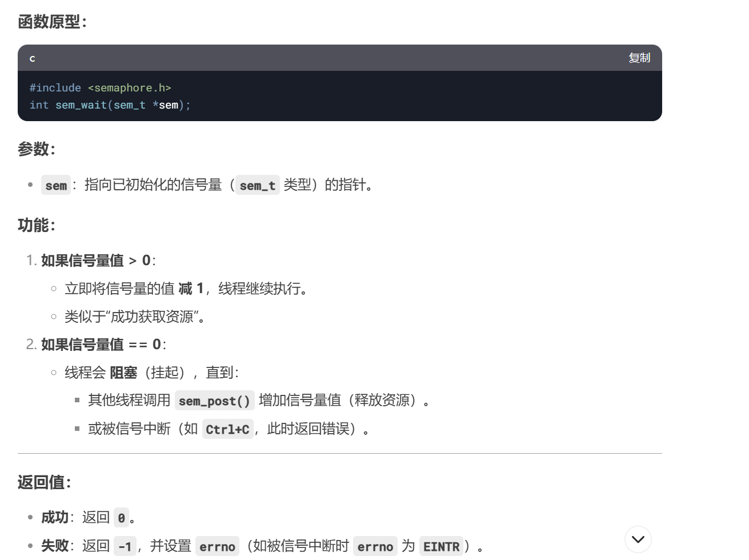
Task: Click the inline code 'sem' under 参数
Action: tap(55, 185)
